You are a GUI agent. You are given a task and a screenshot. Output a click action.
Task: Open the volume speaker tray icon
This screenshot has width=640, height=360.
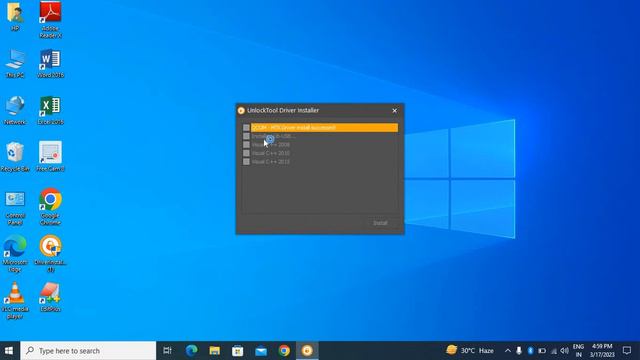coord(564,351)
